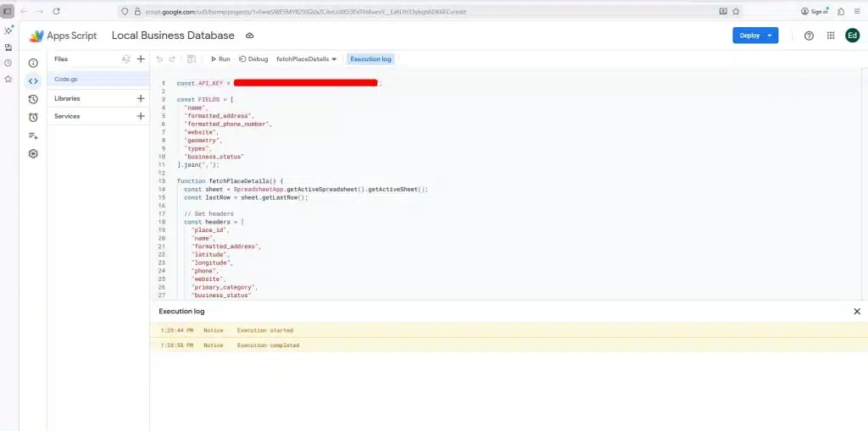Screen dimensions: 868x431
Task: Add a new file with plus icon
Action: click(141, 59)
